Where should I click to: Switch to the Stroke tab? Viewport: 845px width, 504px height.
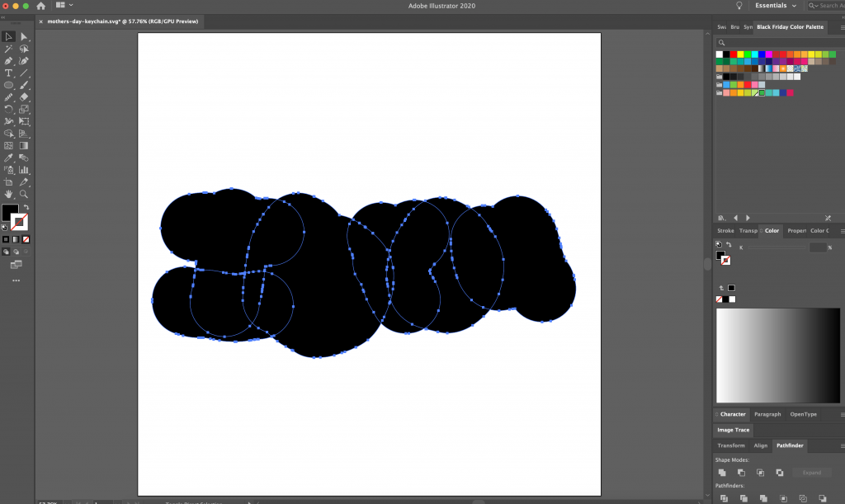(725, 231)
